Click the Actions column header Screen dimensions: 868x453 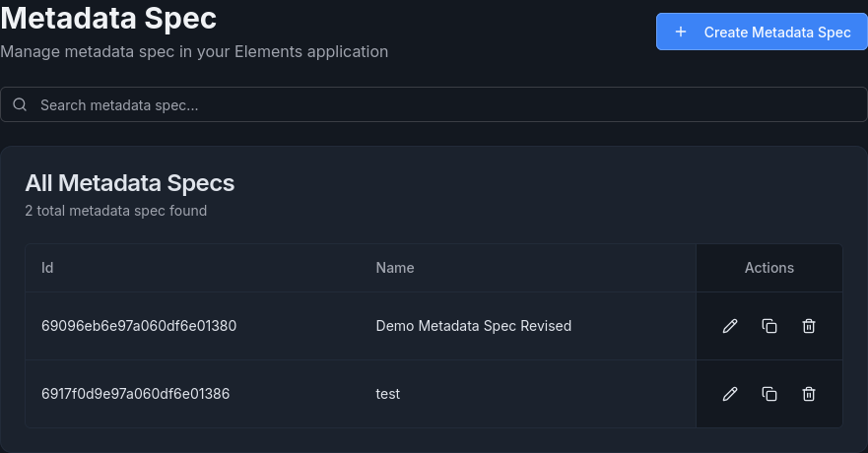pos(768,268)
